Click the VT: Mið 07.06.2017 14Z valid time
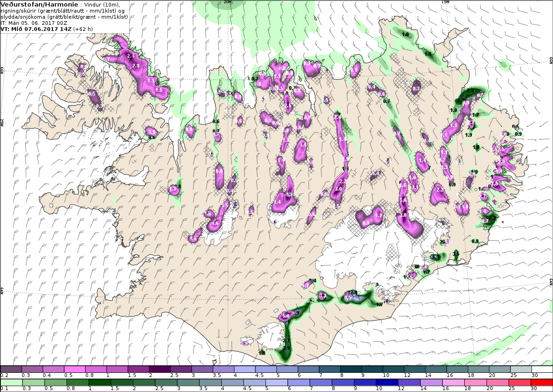Viewport: 553px width, 392px height. coord(36,29)
